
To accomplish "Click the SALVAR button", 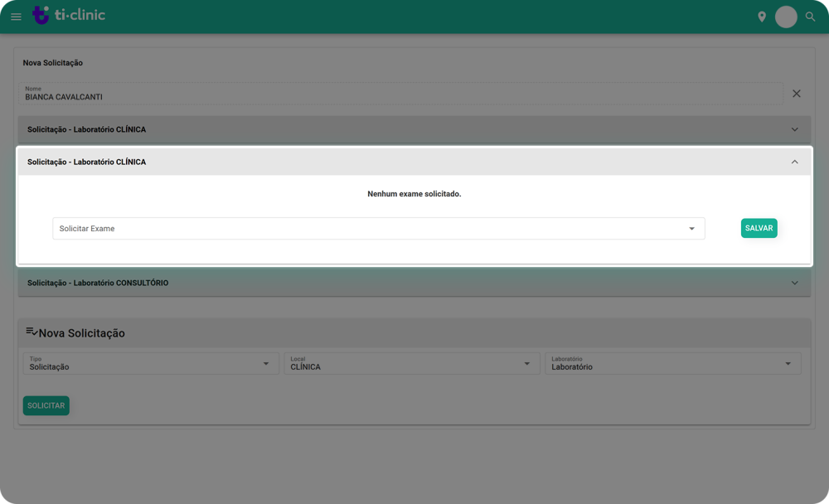I will pos(759,228).
